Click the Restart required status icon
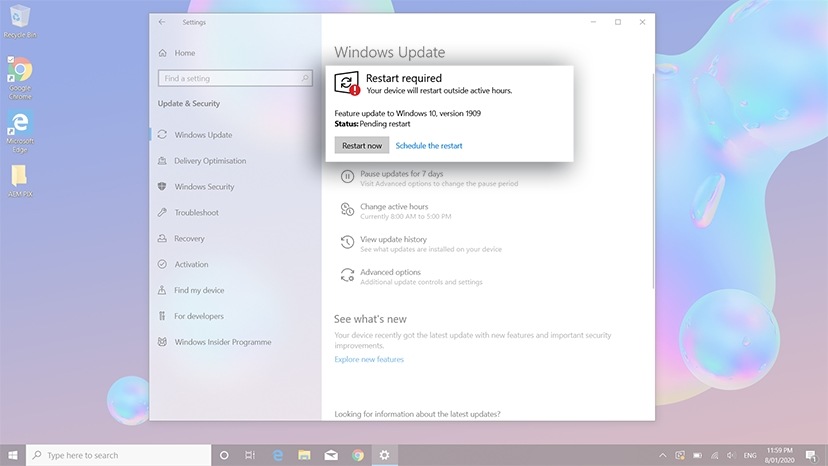This screenshot has width=828, height=466. (347, 83)
